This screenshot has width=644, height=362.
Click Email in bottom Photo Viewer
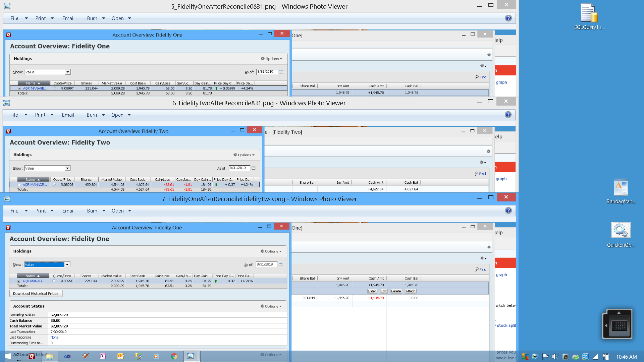[x=68, y=211]
